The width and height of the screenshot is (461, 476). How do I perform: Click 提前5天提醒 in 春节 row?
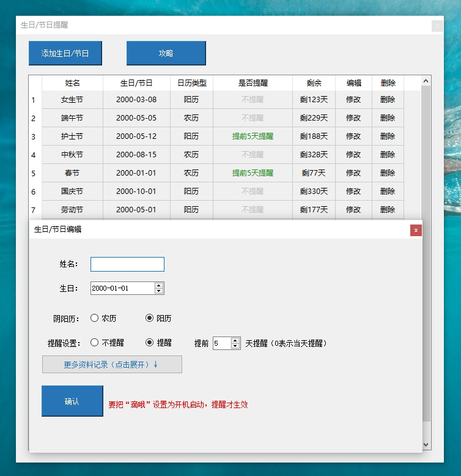tap(253, 173)
